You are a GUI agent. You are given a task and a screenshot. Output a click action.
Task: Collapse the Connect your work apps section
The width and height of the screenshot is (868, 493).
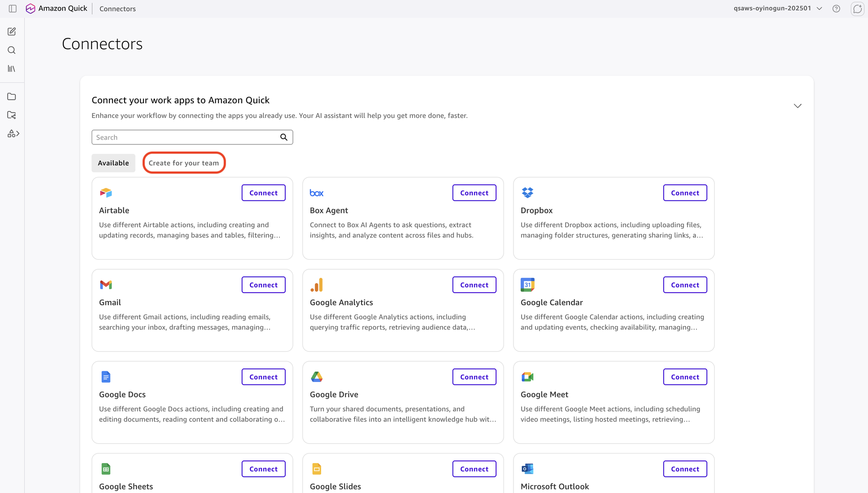point(798,106)
